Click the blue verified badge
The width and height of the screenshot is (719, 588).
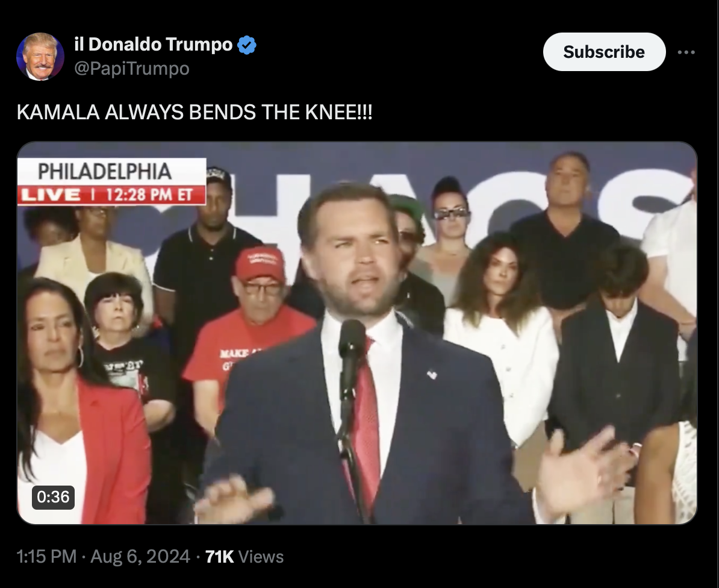click(247, 45)
